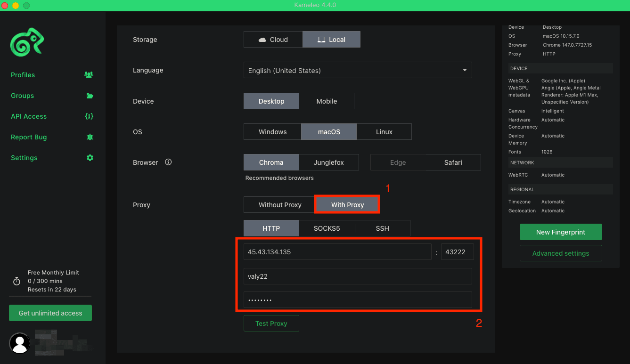The height and width of the screenshot is (364, 630).
Task: Open Advanced settings
Action: pos(561,253)
